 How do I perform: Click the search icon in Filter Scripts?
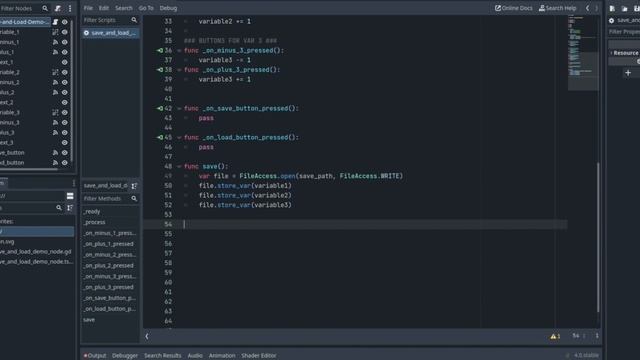click(134, 20)
